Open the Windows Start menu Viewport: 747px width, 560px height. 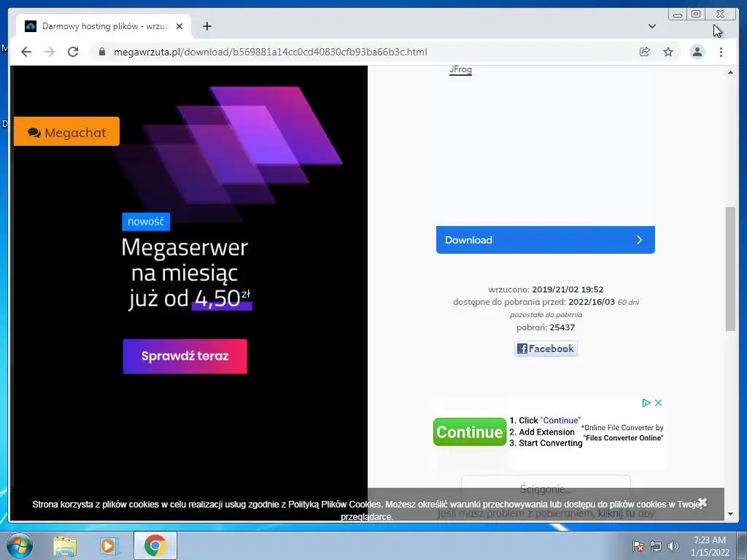(19, 545)
